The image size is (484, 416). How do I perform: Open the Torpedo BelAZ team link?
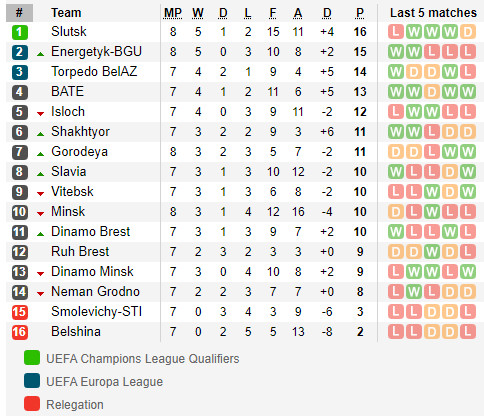94,71
